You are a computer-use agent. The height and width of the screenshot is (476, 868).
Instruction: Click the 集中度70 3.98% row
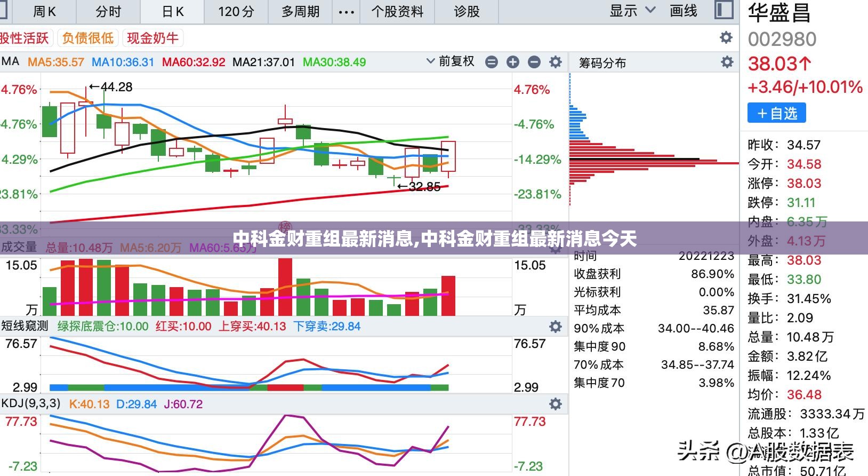[x=654, y=383]
